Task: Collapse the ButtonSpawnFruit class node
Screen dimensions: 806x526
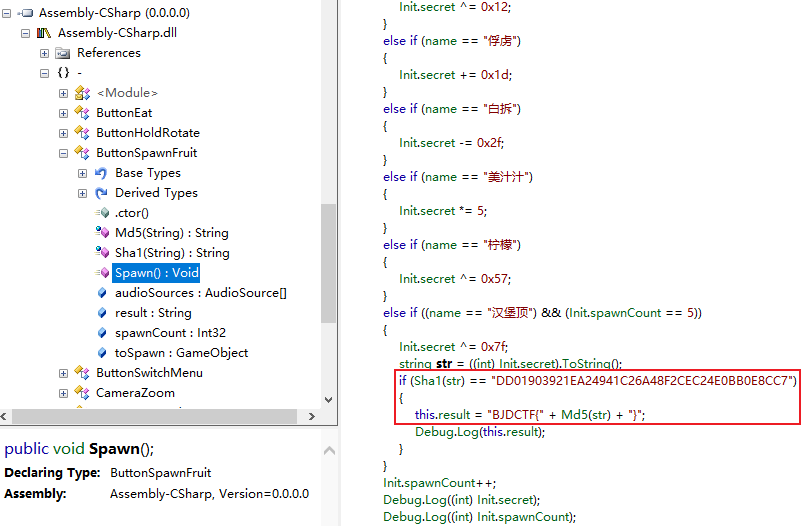Action: 63,153
